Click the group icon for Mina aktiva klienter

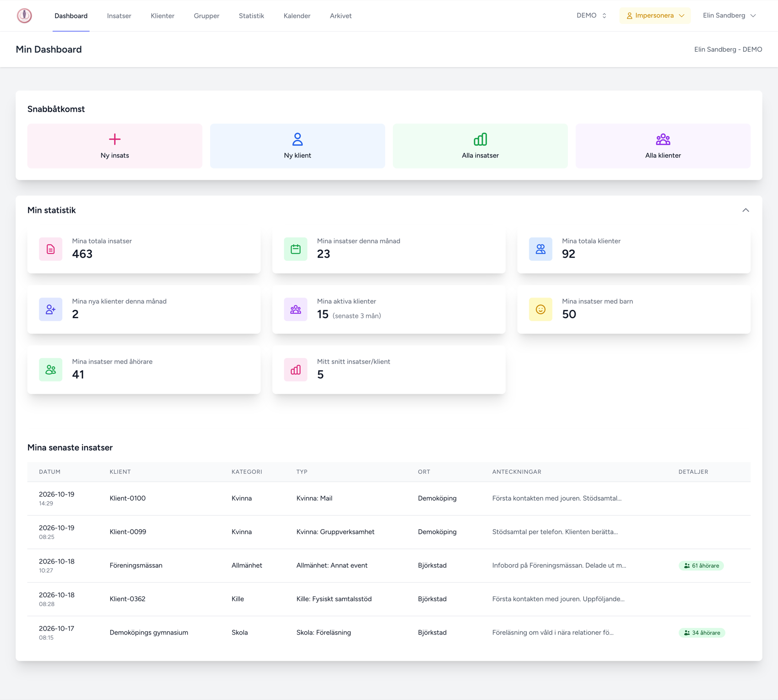(296, 309)
